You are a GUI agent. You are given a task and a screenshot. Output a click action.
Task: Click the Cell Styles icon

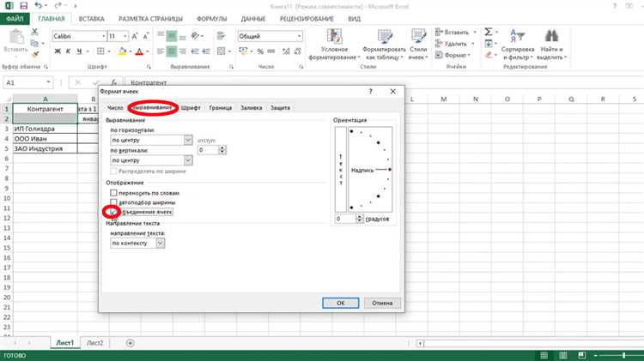click(418, 37)
